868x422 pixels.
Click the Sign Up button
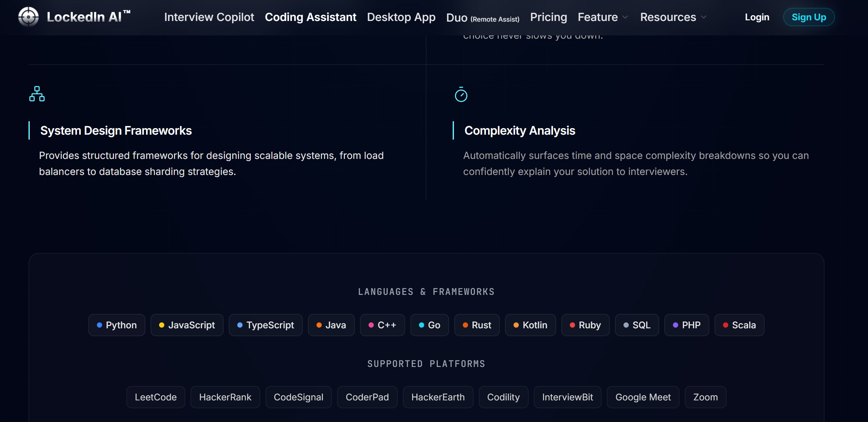click(808, 17)
